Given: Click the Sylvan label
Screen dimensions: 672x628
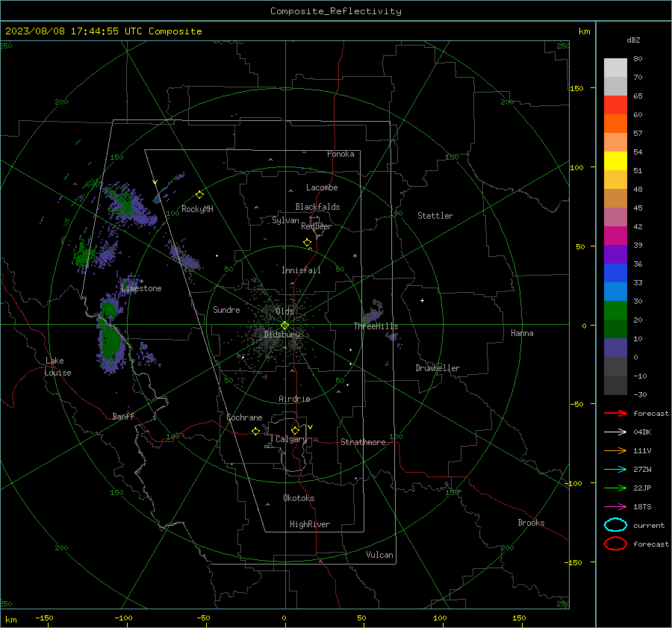Looking at the screenshot, I should tap(285, 220).
